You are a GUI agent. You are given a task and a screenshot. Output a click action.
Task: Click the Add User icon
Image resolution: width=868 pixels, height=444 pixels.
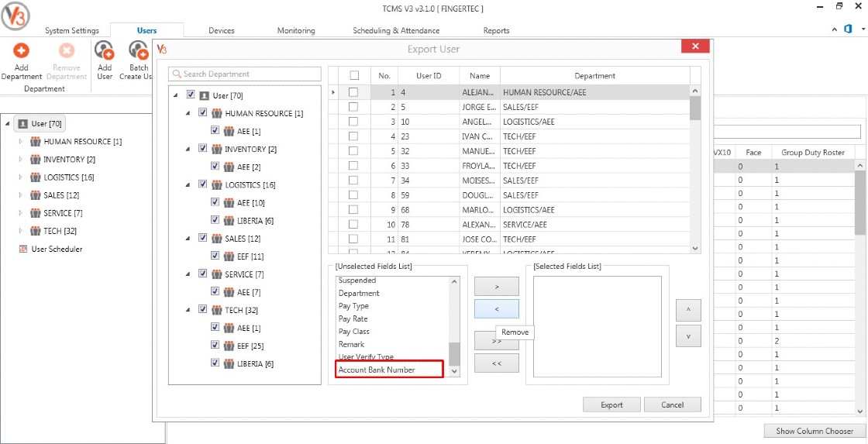tap(104, 51)
